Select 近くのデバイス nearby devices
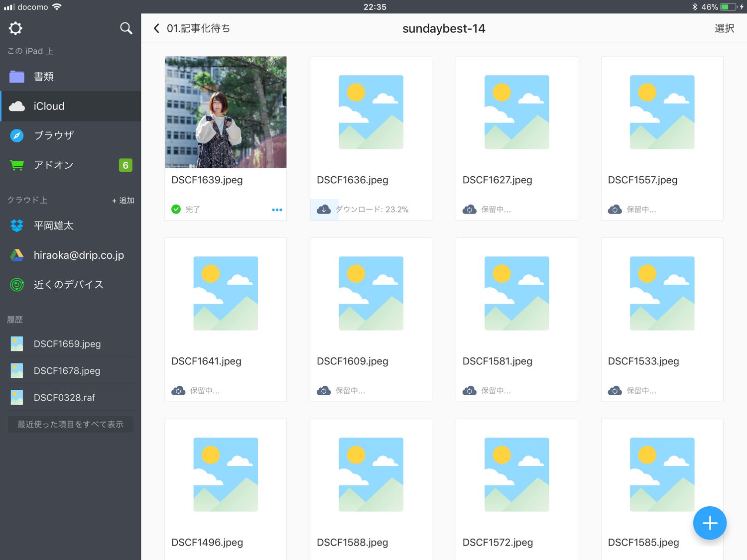The image size is (747, 560). pos(68,285)
